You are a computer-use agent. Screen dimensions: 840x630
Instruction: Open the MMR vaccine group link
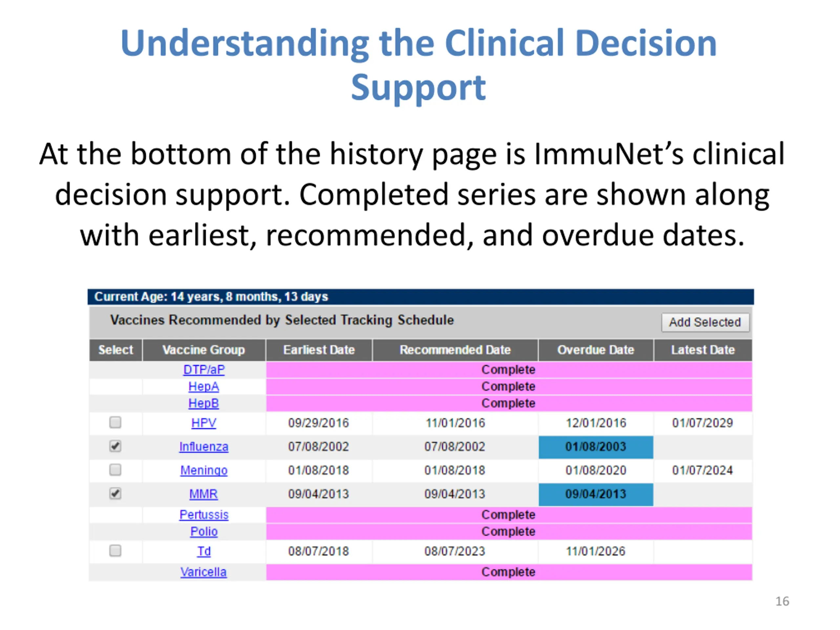click(x=204, y=494)
